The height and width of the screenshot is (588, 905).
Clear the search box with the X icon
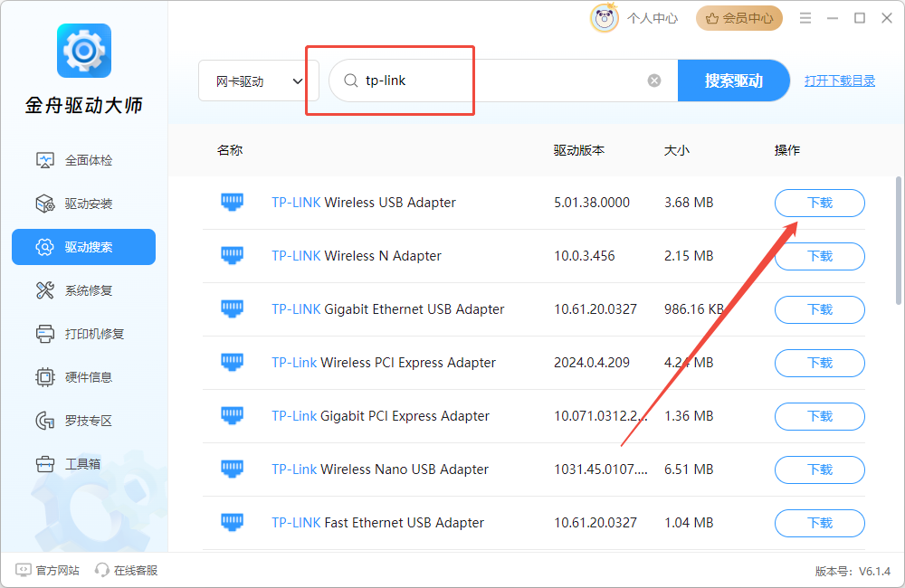click(x=654, y=81)
